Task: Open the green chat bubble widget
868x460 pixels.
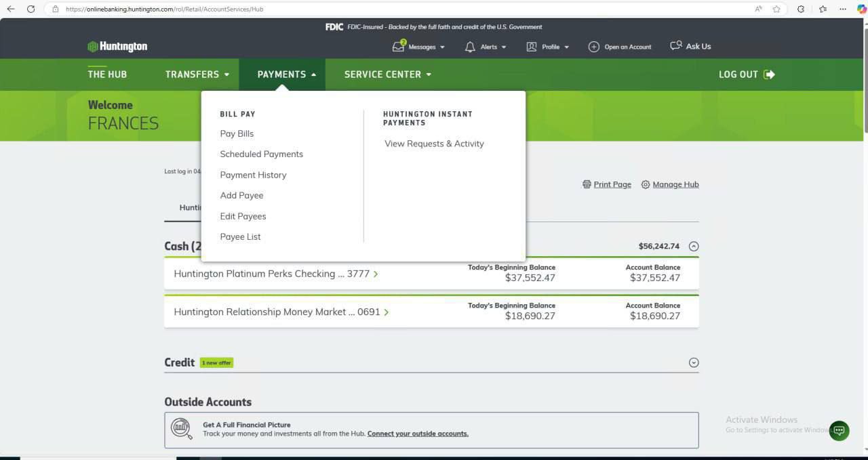Action: click(x=839, y=431)
